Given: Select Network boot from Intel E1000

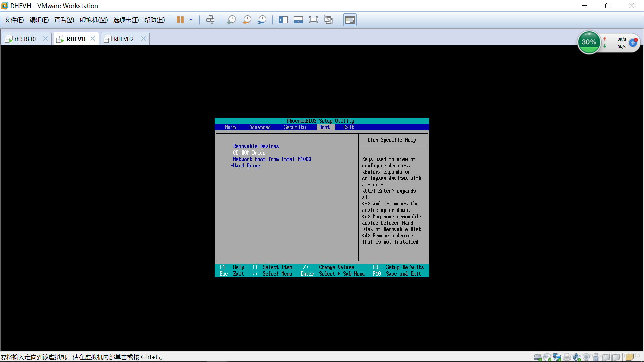Looking at the screenshot, I should point(272,159).
